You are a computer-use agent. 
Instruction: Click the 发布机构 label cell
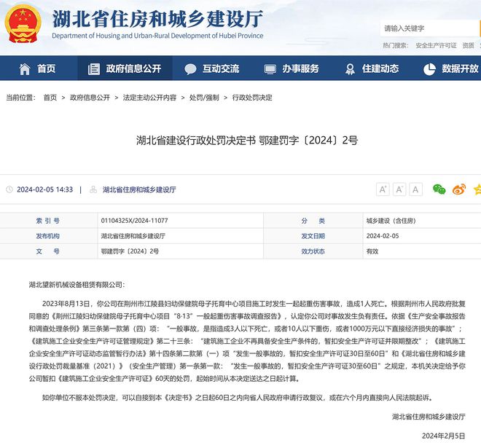coord(48,236)
